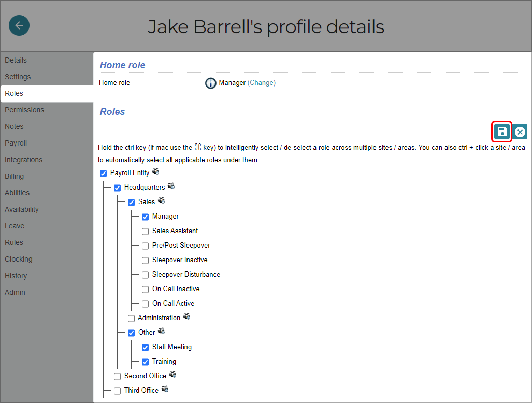
Task: Switch to the Notes tab
Action: 47,126
